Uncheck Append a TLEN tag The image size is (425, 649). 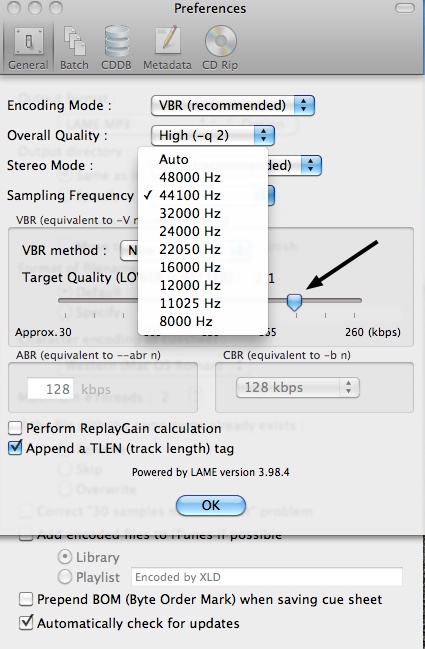(15, 447)
